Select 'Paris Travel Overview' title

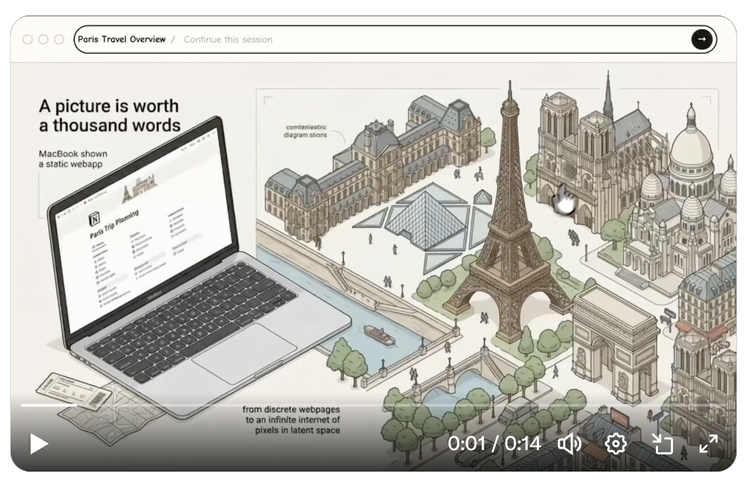click(x=121, y=39)
